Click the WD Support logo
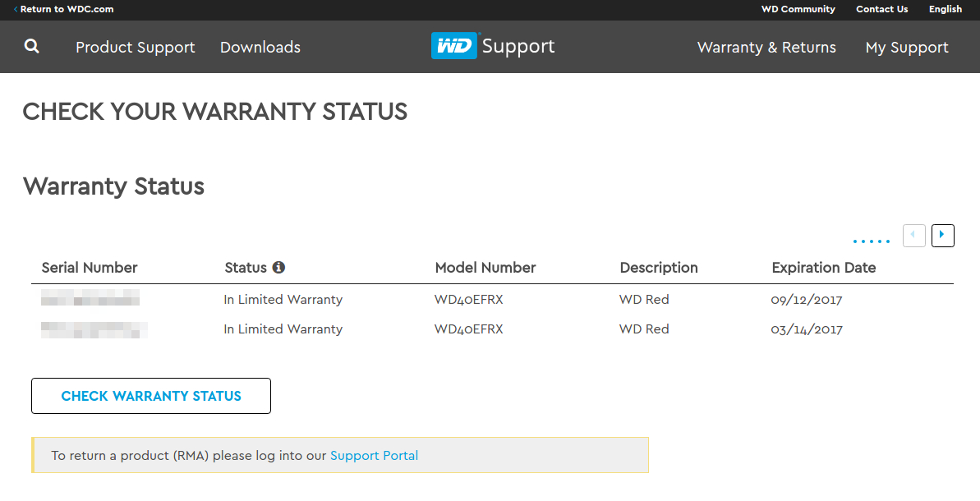Screen dimensions: 980x501 coord(493,46)
